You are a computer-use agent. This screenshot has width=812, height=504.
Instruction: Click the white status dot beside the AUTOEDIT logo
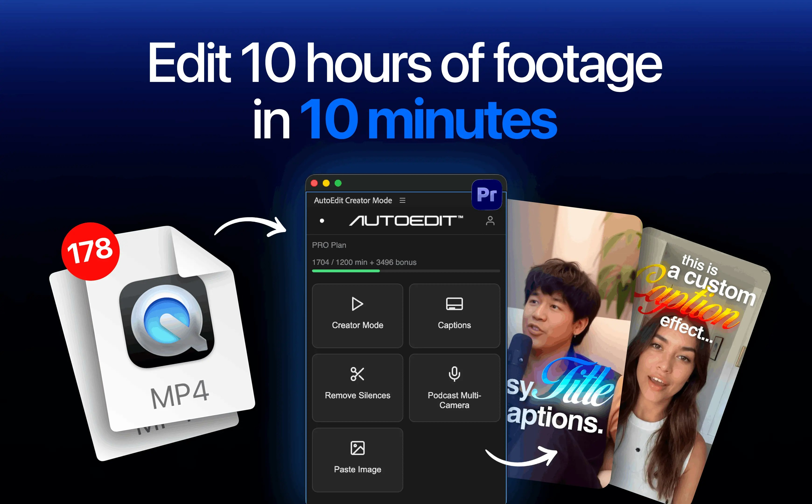322,221
